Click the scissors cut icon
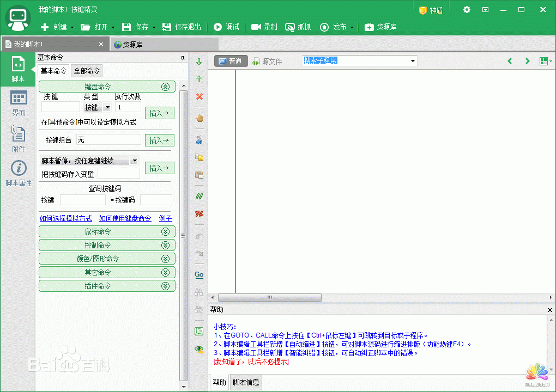 click(x=199, y=140)
